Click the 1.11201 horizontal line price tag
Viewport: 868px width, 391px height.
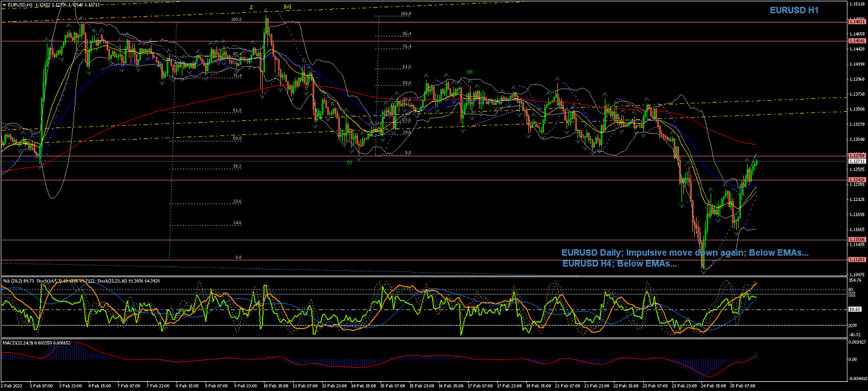(856, 260)
